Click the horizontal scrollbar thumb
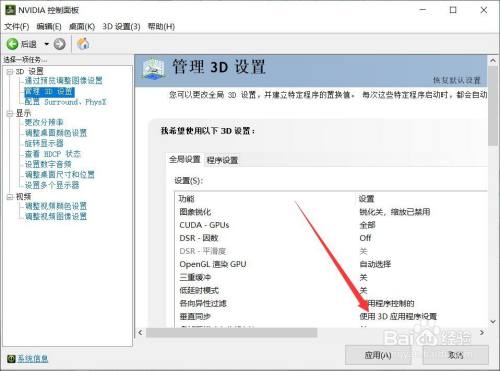This screenshot has width=500, height=371. tap(232, 332)
